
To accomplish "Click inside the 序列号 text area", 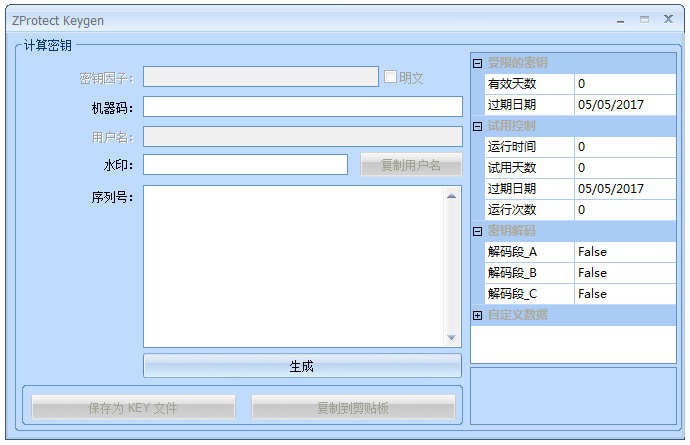I will tap(293, 266).
